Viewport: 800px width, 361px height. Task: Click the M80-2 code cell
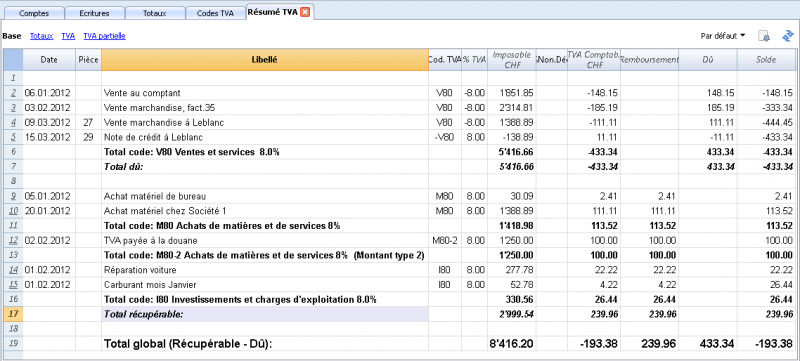tap(445, 241)
